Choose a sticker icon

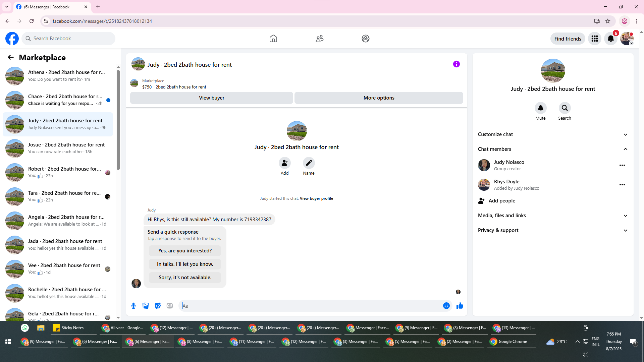(158, 306)
